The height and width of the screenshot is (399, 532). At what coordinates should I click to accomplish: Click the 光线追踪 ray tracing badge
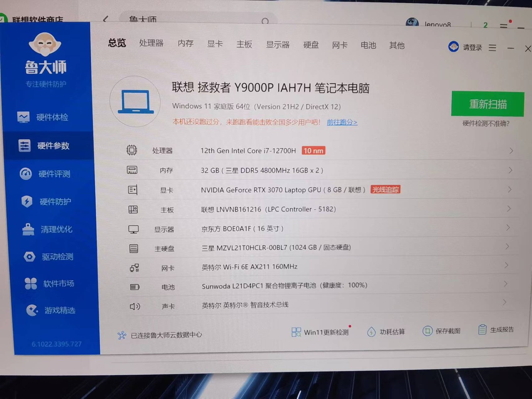[x=385, y=190]
